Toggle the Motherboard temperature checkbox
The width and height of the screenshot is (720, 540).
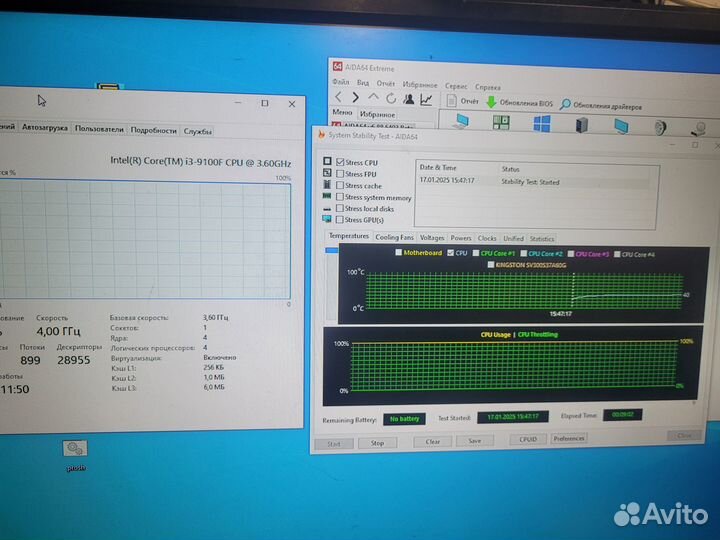[399, 253]
